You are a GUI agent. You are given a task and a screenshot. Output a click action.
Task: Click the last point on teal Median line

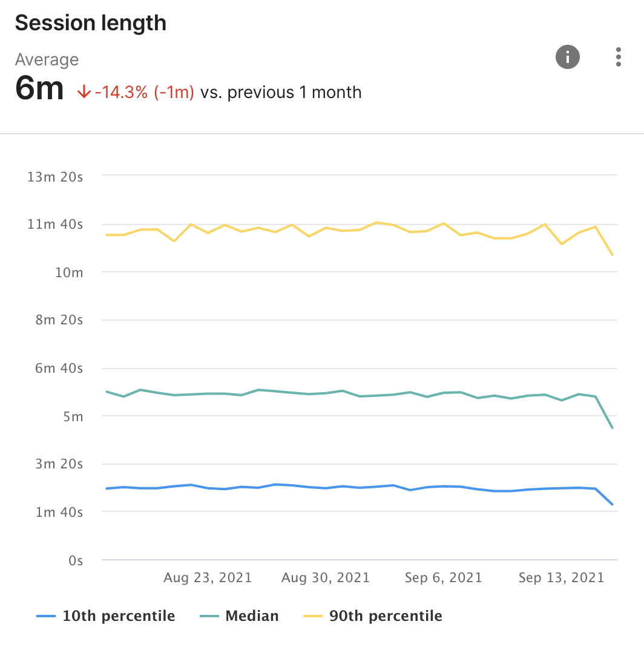tap(613, 428)
